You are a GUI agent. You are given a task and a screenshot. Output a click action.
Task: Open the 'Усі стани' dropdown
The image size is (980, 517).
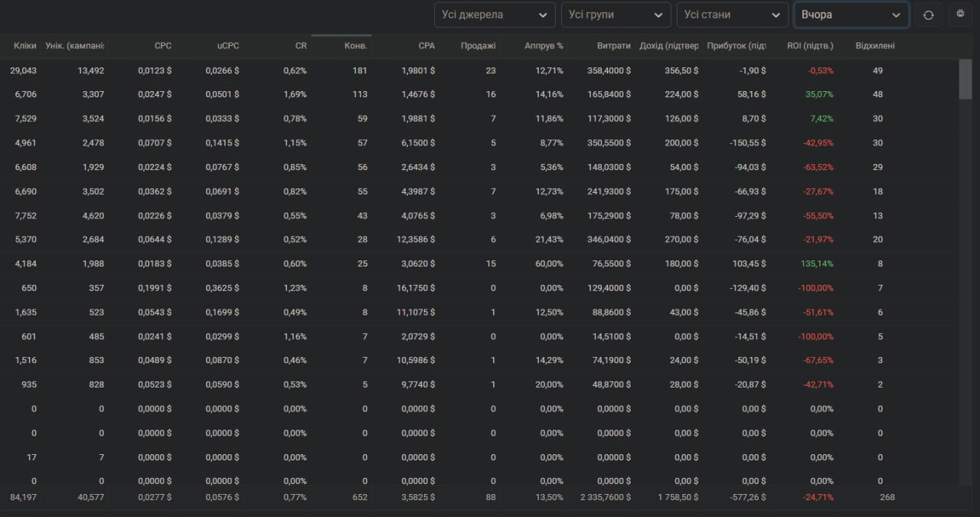point(733,15)
